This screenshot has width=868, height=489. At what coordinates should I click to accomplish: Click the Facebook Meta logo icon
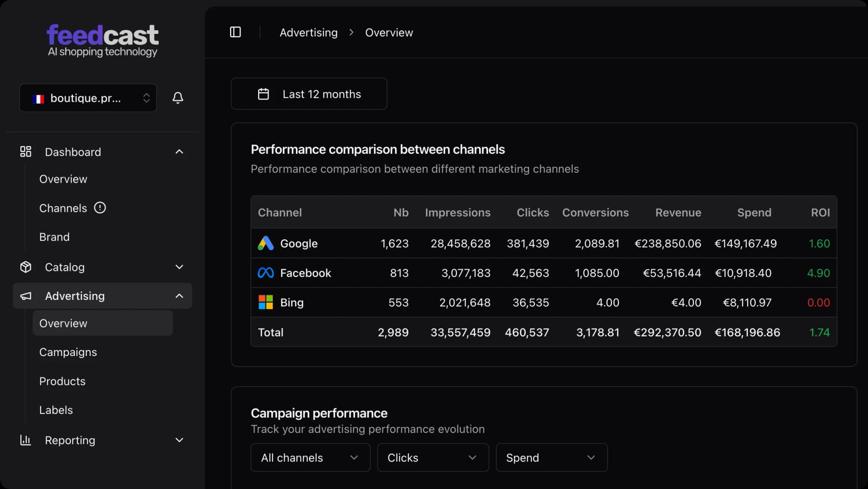pyautogui.click(x=266, y=273)
